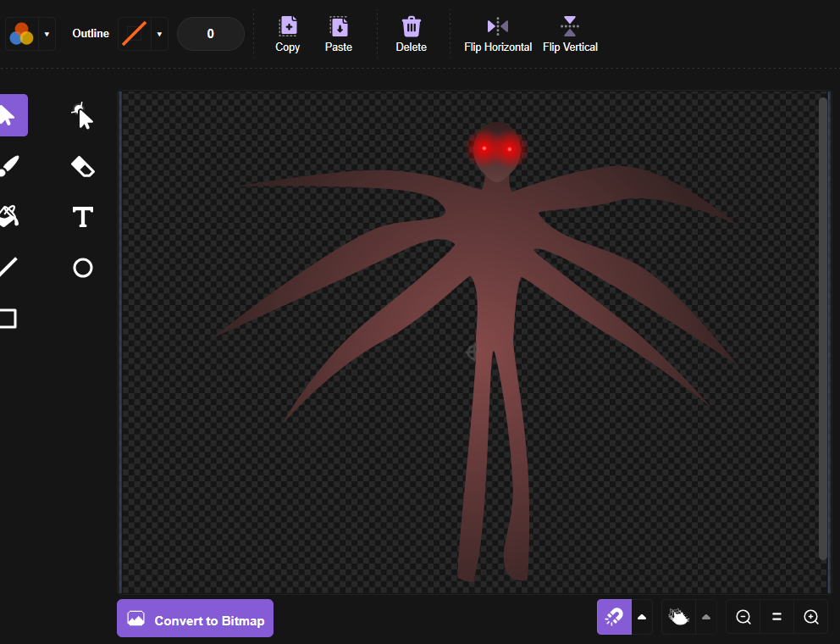Select the Text tool
Image resolution: width=840 pixels, height=644 pixels.
82,217
